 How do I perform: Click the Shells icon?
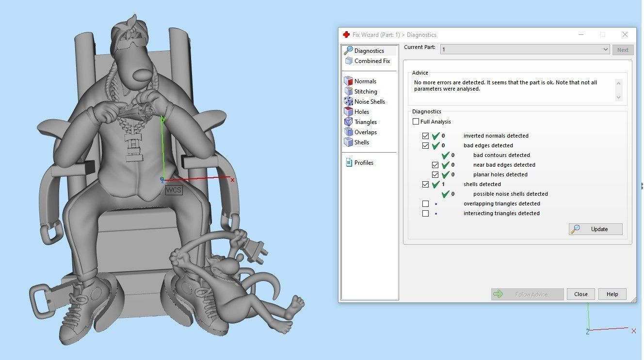point(348,142)
